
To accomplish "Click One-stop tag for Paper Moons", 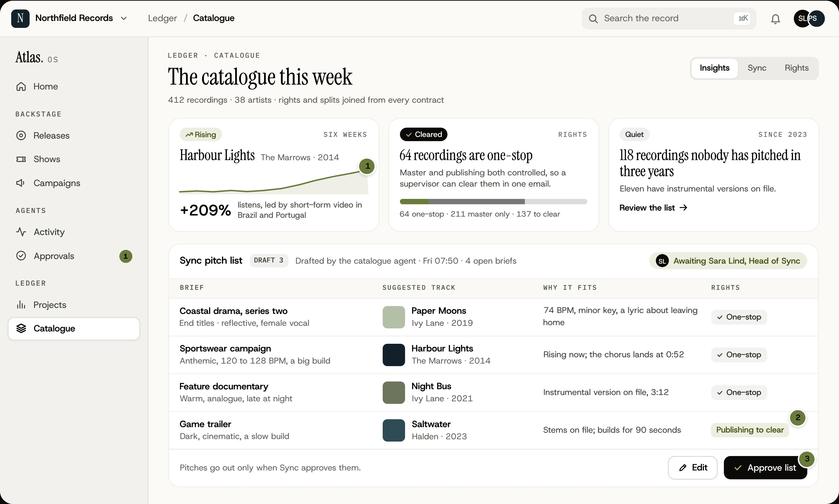I will (739, 317).
